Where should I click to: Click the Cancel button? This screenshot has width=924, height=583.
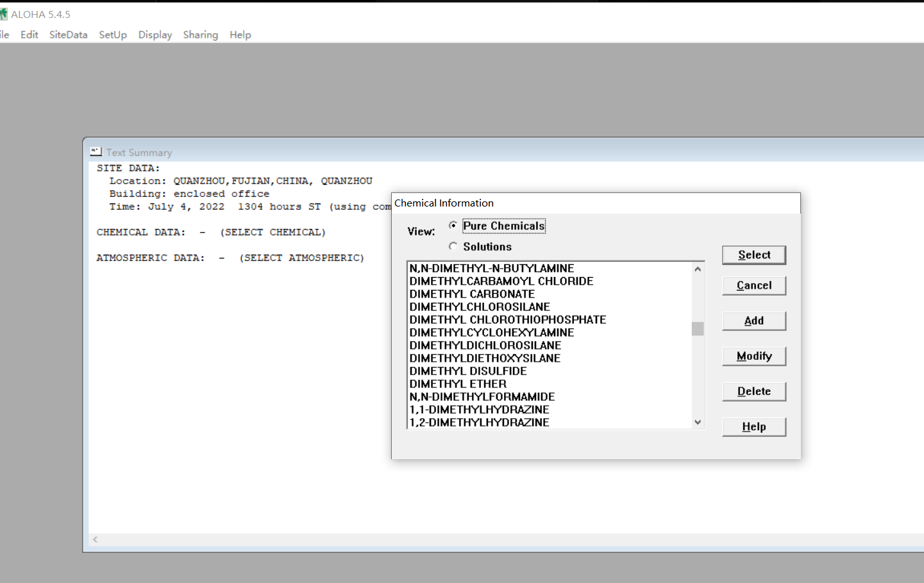[754, 285]
